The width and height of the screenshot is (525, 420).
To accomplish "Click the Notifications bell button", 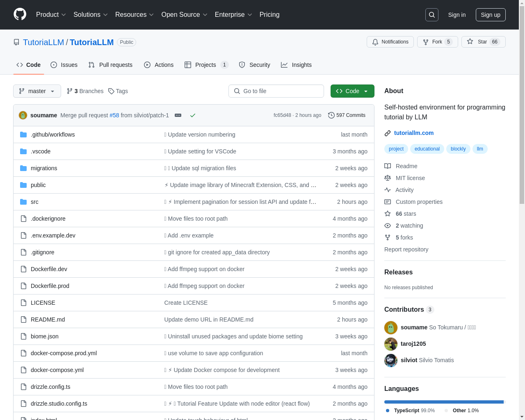I will click(x=390, y=42).
